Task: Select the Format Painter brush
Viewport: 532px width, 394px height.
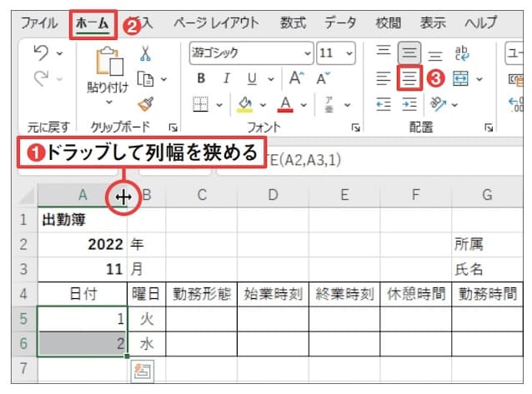Action: click(x=146, y=104)
